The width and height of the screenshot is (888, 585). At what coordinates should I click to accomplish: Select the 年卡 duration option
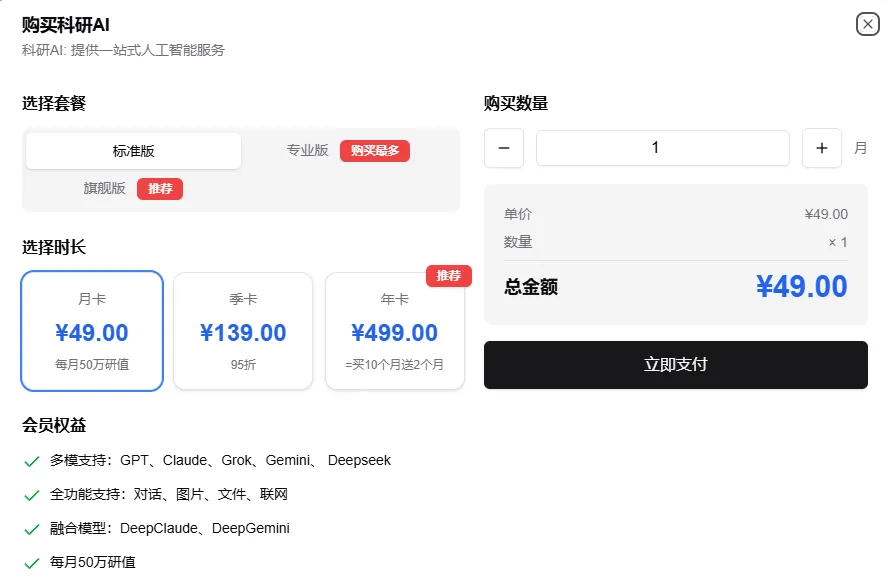[395, 330]
